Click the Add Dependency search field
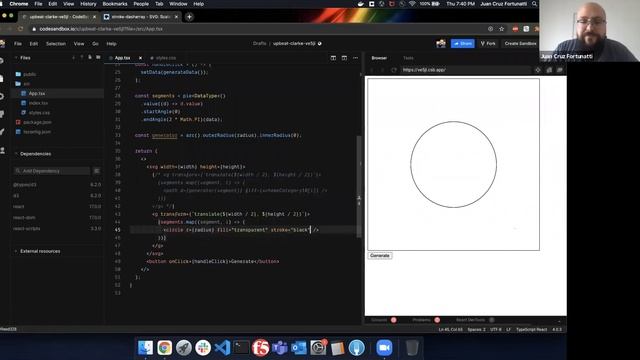 point(51,171)
